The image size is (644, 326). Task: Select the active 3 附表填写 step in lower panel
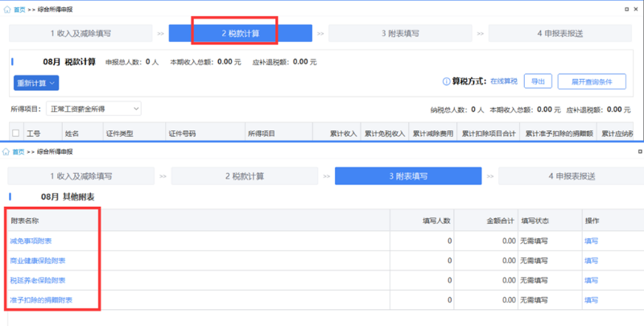407,176
